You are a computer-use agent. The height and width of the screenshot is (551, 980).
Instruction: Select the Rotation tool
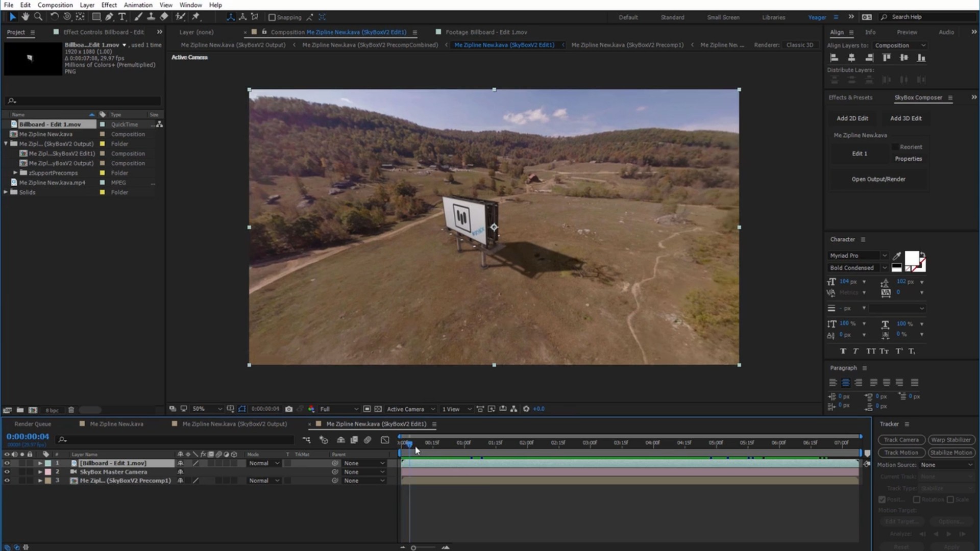(55, 17)
